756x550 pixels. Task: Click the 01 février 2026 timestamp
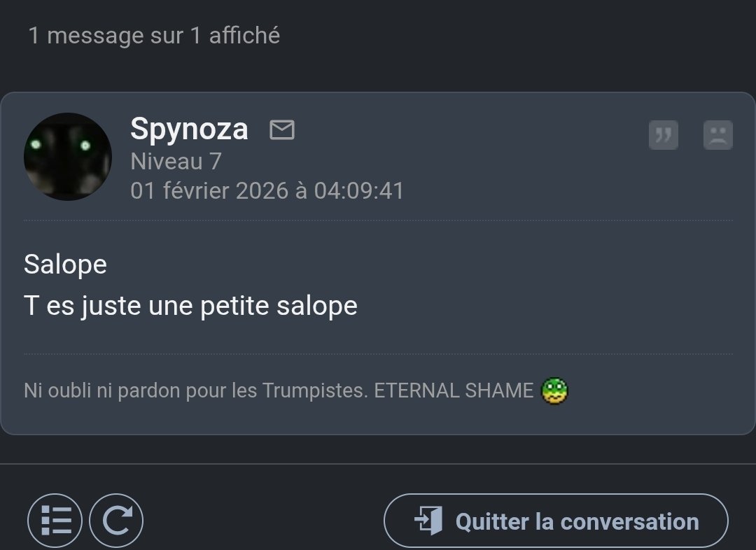(267, 191)
